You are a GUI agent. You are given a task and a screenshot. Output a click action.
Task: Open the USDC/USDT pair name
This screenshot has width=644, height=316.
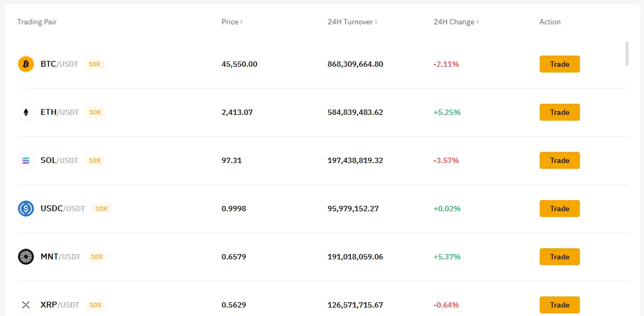[x=63, y=209]
